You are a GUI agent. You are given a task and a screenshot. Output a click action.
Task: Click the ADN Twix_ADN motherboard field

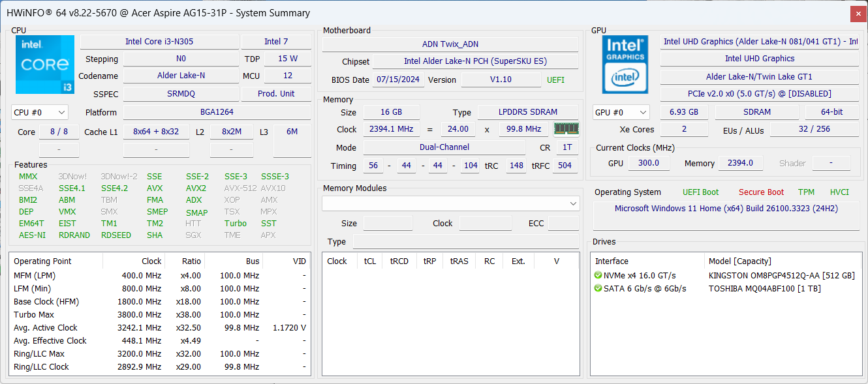[x=450, y=44]
